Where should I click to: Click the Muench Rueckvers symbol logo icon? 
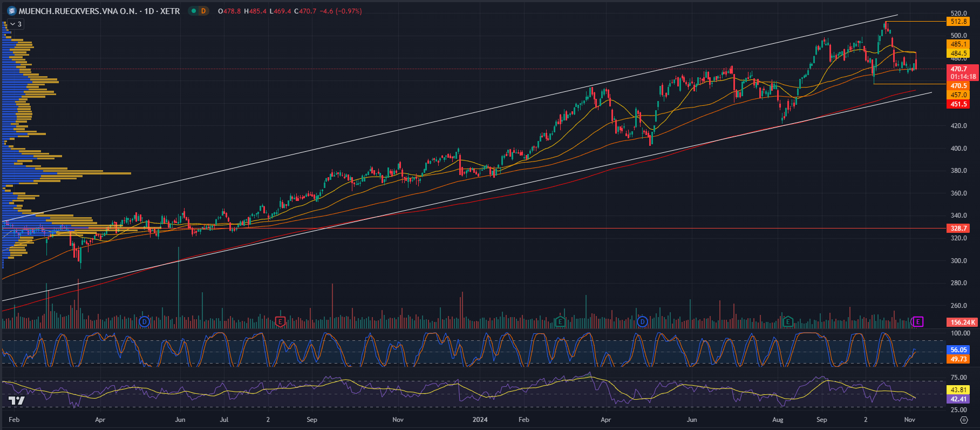(12, 11)
